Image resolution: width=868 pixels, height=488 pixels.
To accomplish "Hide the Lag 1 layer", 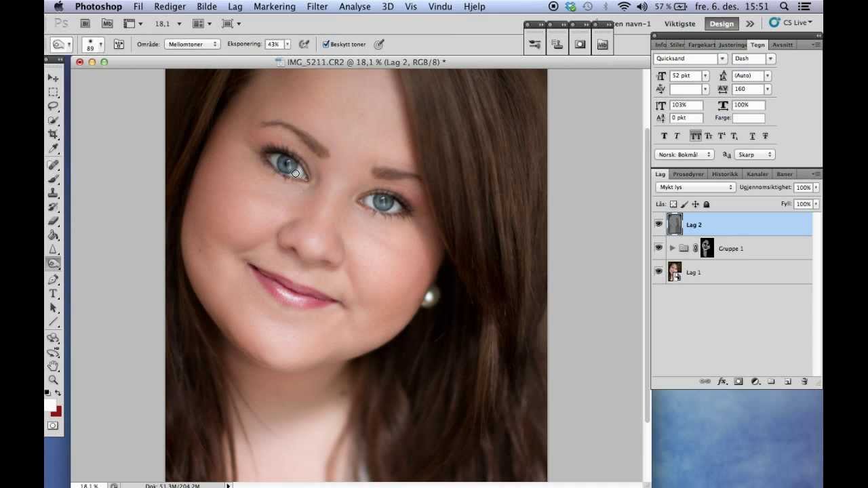I will [x=658, y=272].
